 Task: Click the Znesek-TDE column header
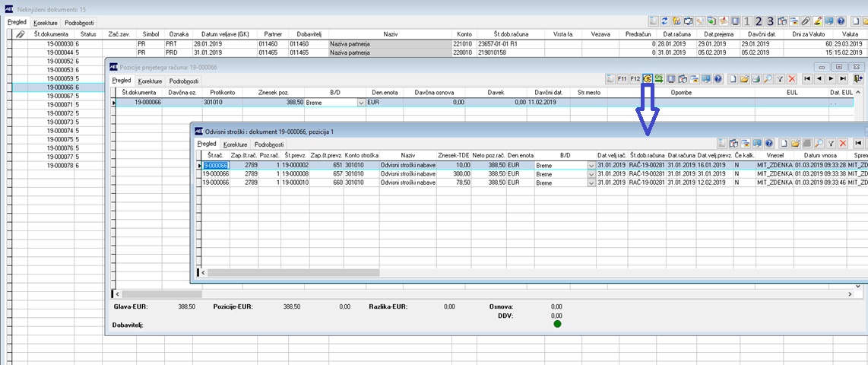pos(453,156)
